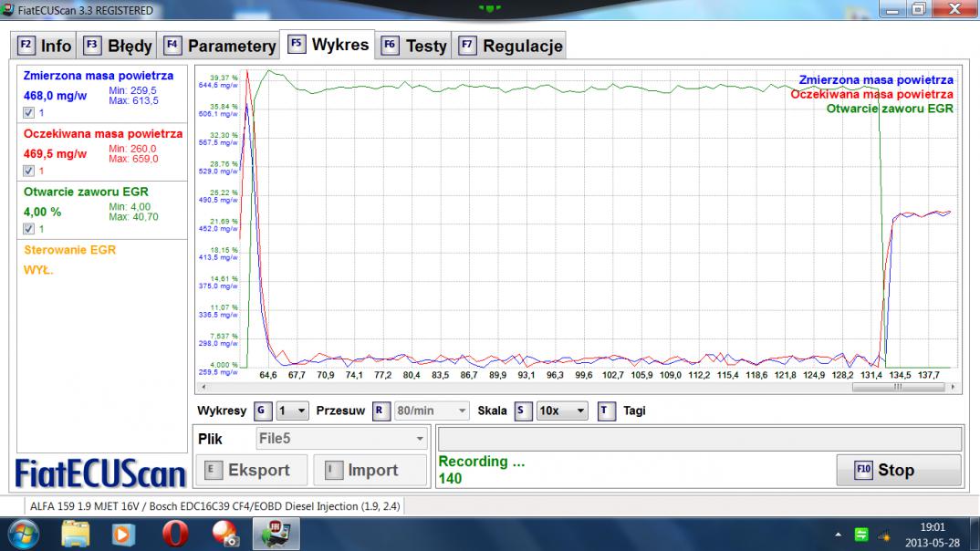
Task: Open the Plik File5 dropdown
Action: tap(342, 439)
